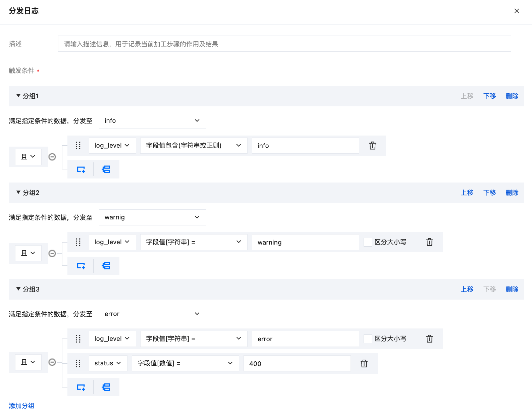Click 下移 for 分组1
This screenshot has width=532, height=414.
(489, 96)
